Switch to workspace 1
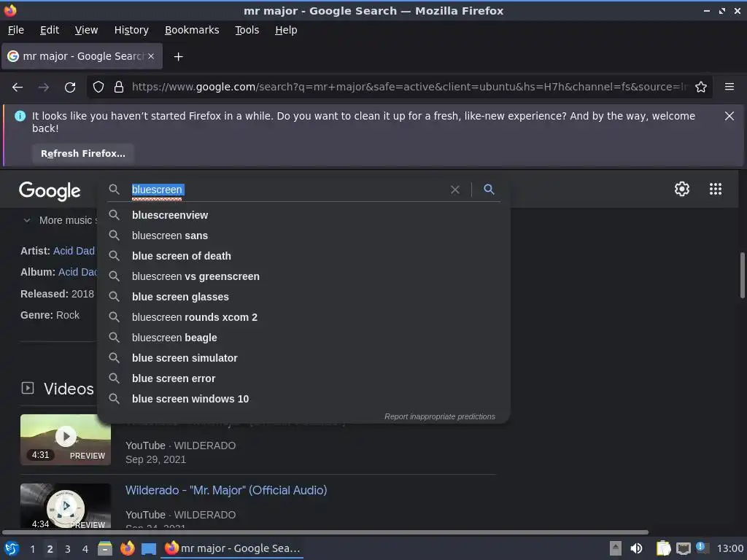747x560 pixels. click(x=32, y=549)
